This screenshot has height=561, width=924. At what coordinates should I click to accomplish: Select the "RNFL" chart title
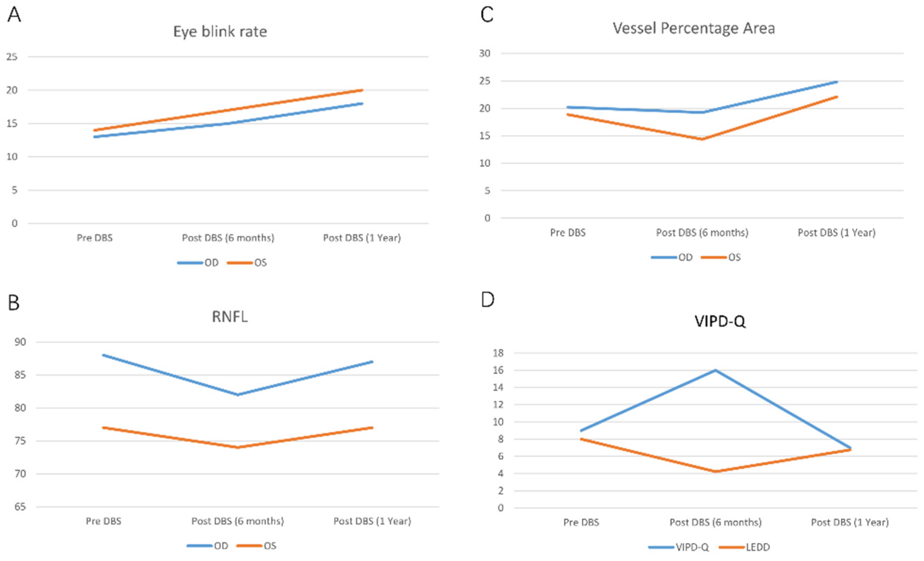click(x=230, y=317)
